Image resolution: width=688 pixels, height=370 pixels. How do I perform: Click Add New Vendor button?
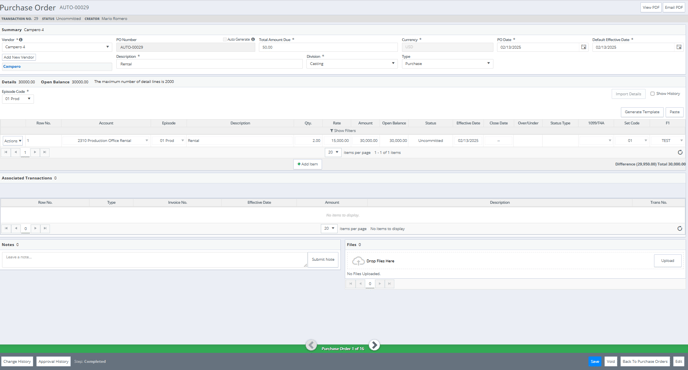tap(19, 57)
